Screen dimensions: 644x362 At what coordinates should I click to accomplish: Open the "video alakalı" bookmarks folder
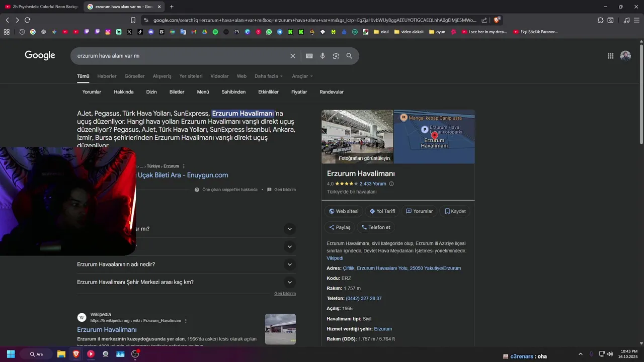tap(409, 32)
